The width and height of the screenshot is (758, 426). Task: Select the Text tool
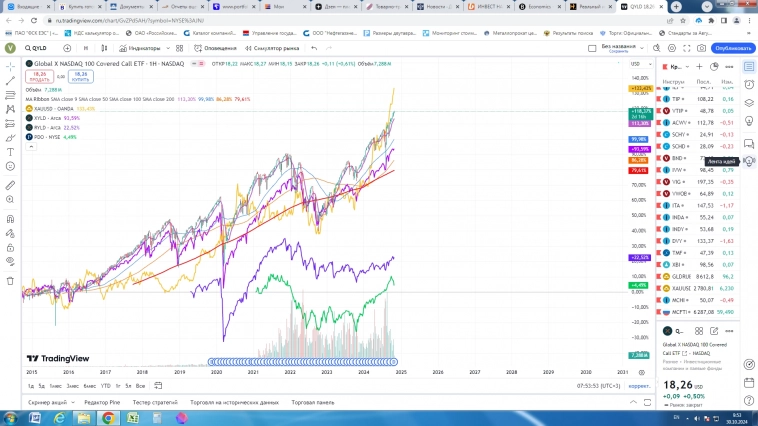[10, 152]
